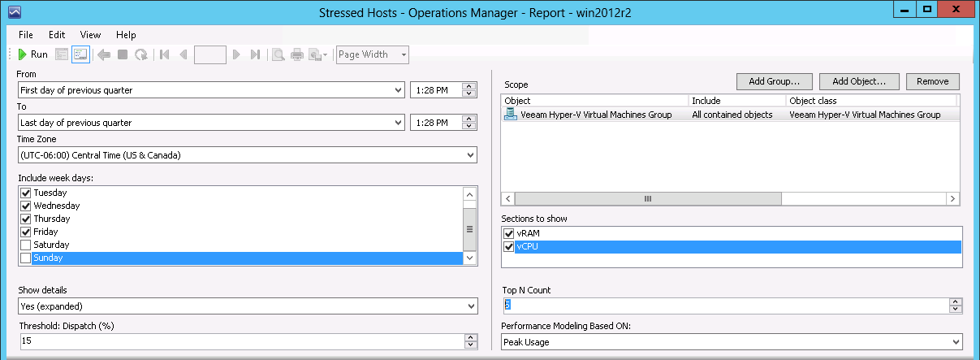Go back to parent report arrow
This screenshot has height=360, width=980.
(x=104, y=54)
